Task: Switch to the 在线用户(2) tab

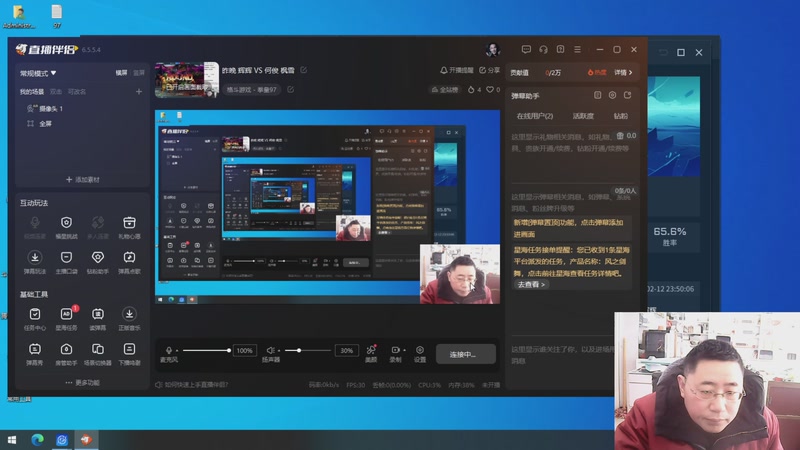Action: click(x=535, y=116)
